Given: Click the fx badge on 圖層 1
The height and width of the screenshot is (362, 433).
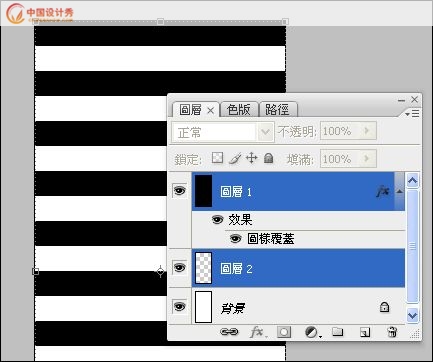Looking at the screenshot, I should point(383,191).
